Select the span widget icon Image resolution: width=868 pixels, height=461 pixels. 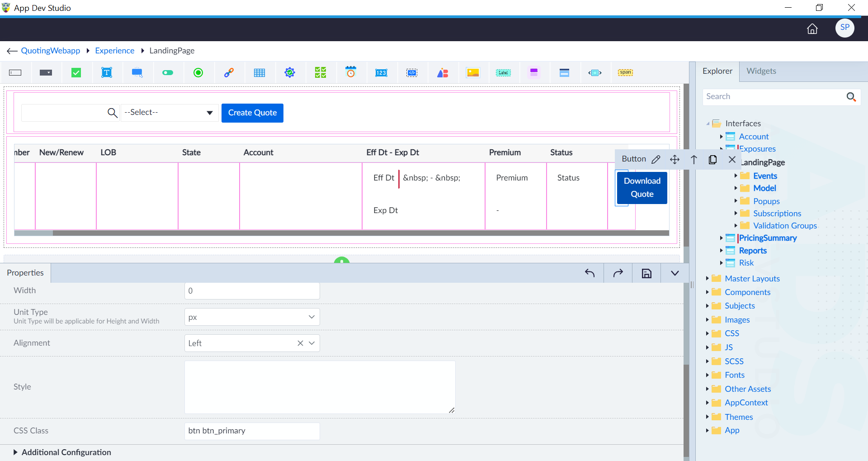tap(626, 72)
